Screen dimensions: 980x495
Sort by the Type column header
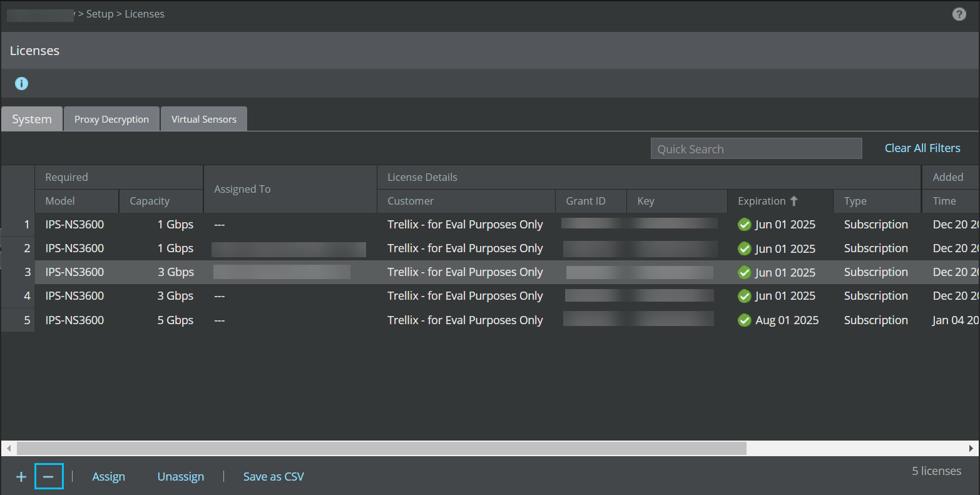tap(877, 201)
